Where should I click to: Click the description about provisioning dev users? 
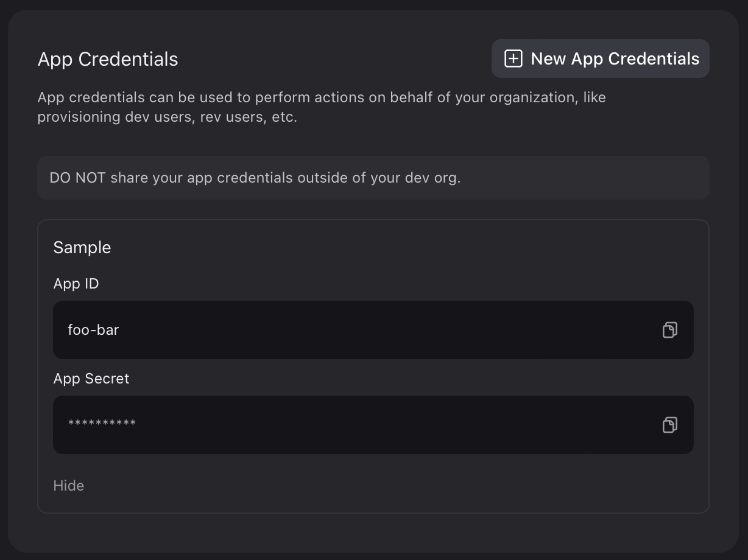click(322, 107)
